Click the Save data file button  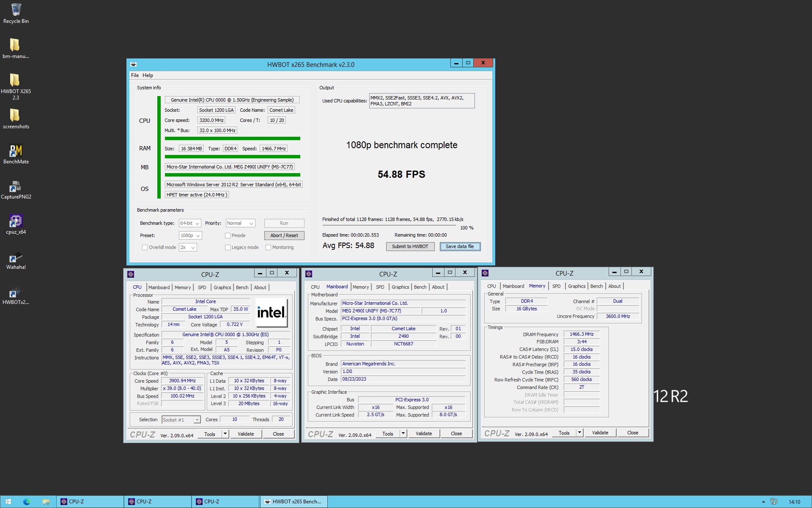coord(460,246)
